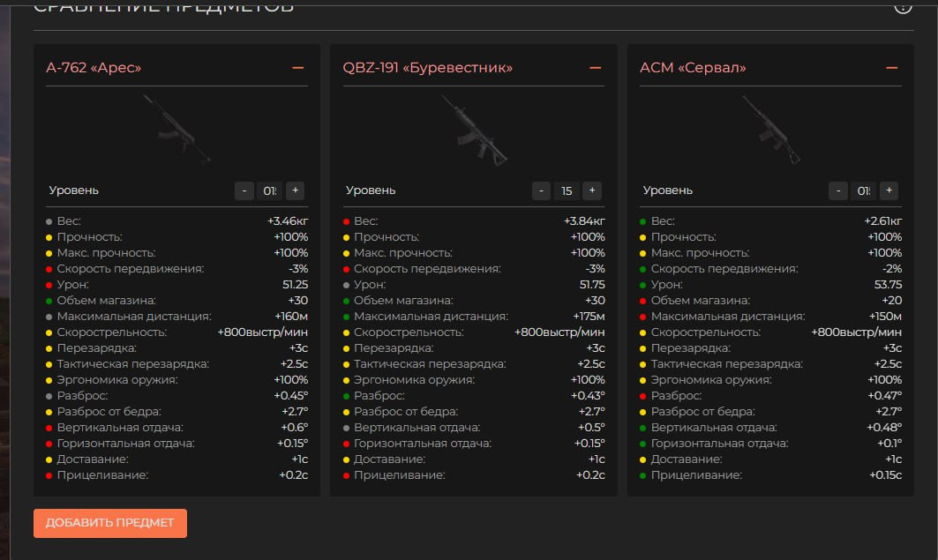Remove АСМ «Сервал» card with minus icon
The image size is (938, 560).
(x=891, y=68)
